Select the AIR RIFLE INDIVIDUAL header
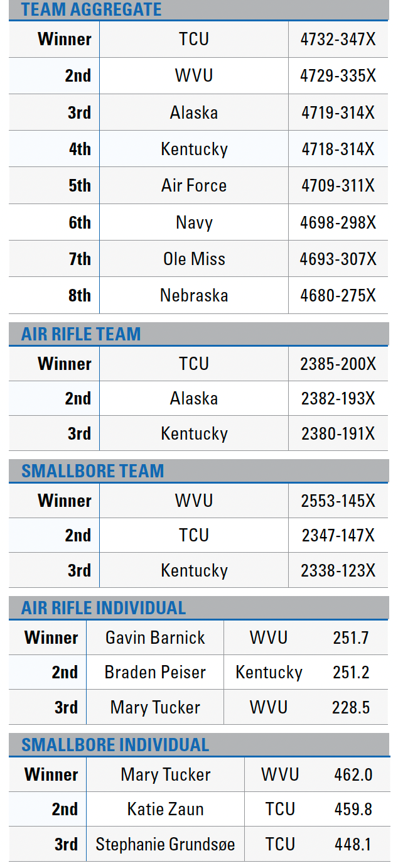Screen dimensions: 398x868 point(104,608)
